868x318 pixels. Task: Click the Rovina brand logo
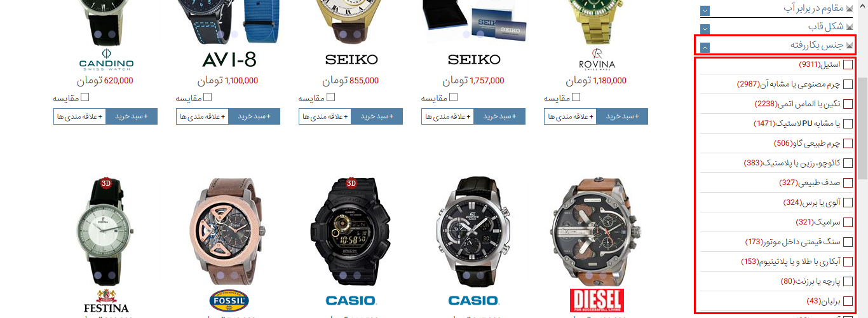[597, 59]
